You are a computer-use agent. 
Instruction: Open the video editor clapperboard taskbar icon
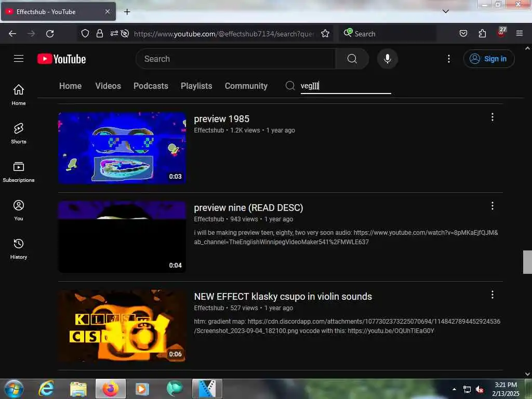[x=207, y=389]
